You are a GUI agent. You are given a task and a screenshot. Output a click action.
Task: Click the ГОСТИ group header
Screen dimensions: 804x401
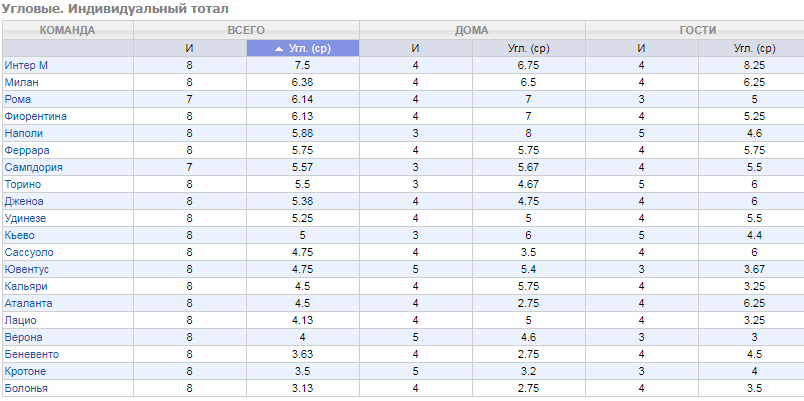698,30
